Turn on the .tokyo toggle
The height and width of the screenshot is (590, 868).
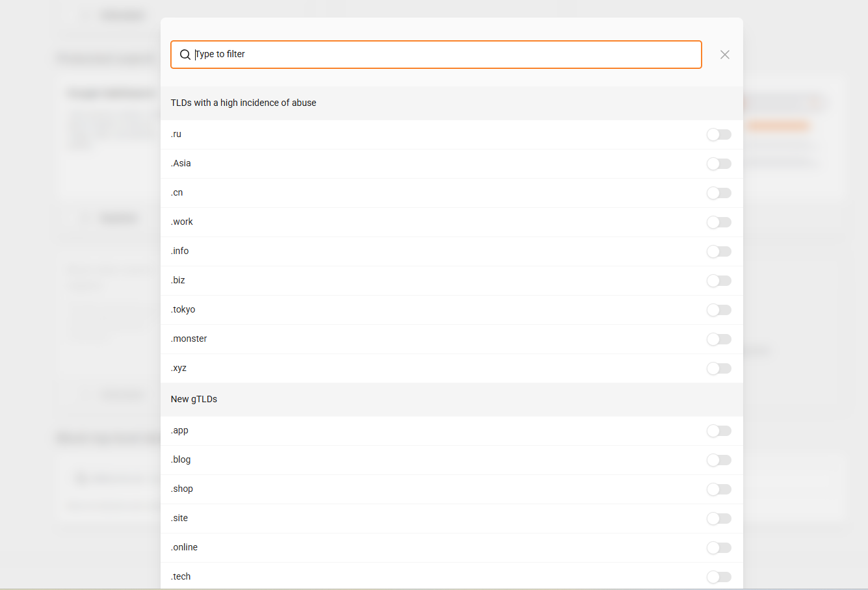(718, 310)
